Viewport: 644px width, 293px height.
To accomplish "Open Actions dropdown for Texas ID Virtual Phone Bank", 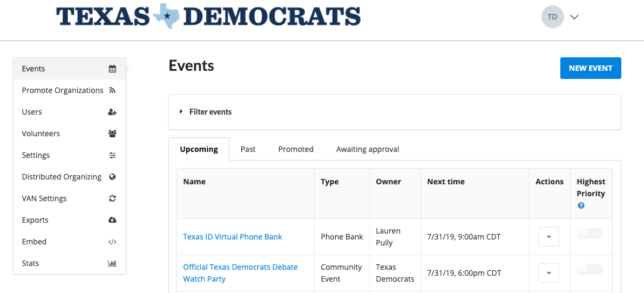I will coord(548,237).
